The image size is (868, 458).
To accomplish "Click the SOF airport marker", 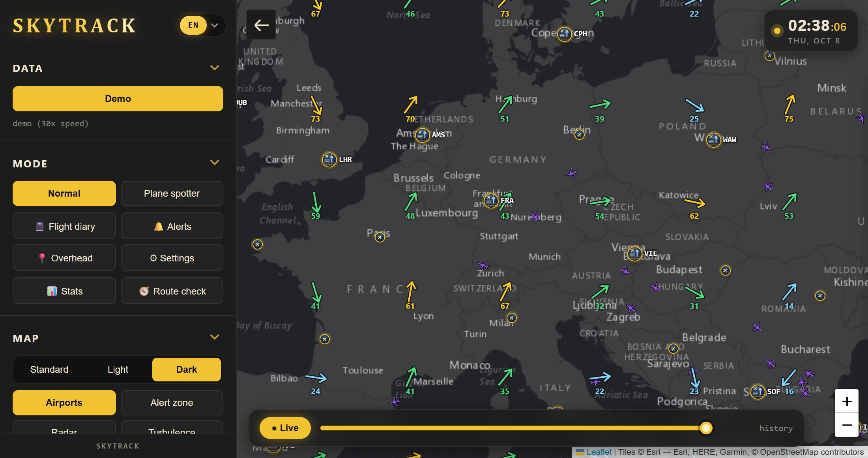I will point(758,391).
